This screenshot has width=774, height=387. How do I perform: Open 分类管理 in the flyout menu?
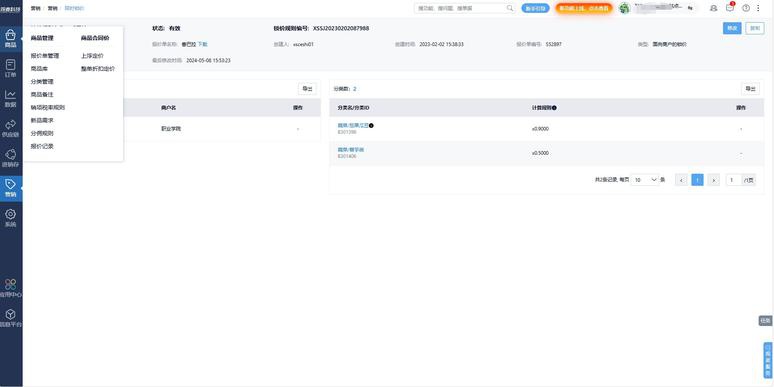(42, 81)
